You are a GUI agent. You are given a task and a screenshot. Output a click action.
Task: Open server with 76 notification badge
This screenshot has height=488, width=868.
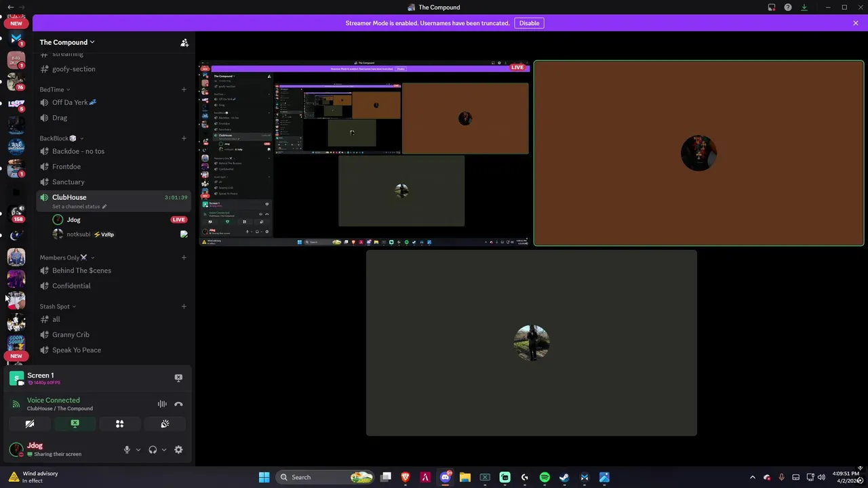(16, 81)
